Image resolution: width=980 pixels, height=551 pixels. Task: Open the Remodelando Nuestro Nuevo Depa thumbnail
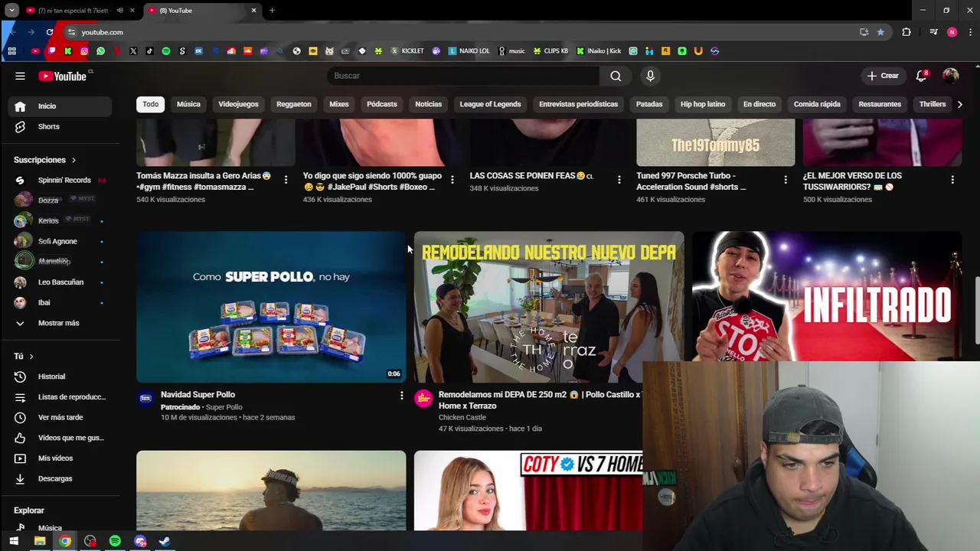[549, 307]
